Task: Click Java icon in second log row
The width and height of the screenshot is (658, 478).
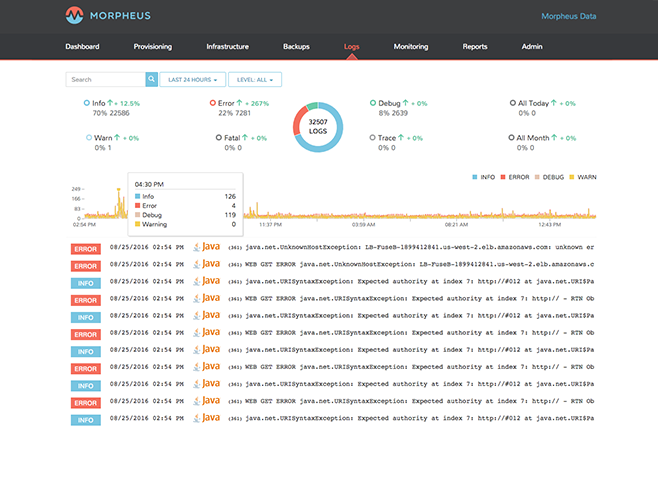Action: pyautogui.click(x=206, y=264)
